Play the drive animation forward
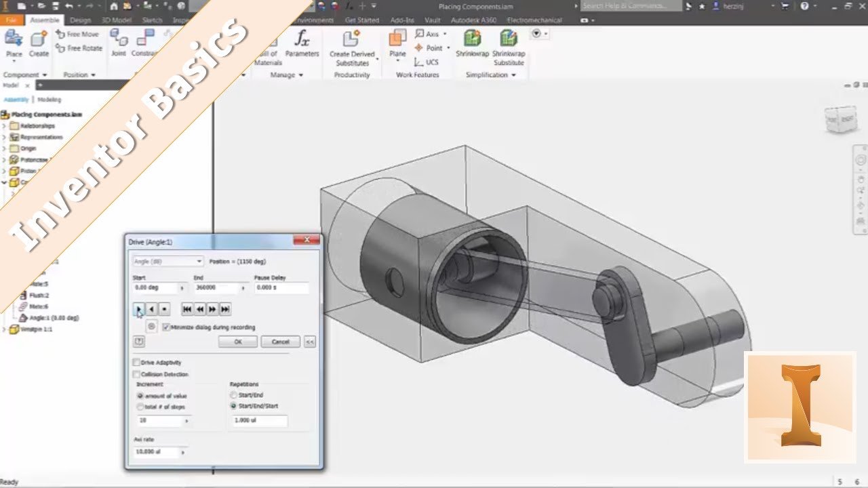Image resolution: width=868 pixels, height=488 pixels. click(138, 309)
